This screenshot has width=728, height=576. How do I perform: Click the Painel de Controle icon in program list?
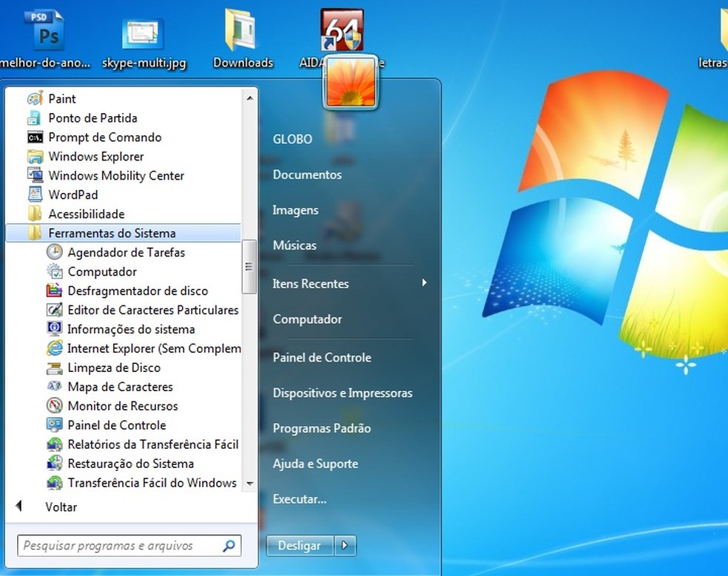tap(54, 424)
